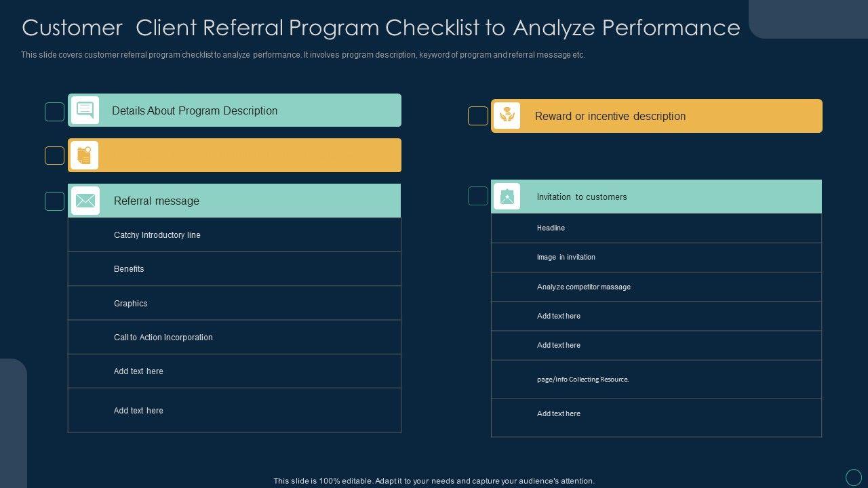The image size is (868, 488).
Task: Toggle the checkbox beside Invitation to customers
Action: pos(478,196)
